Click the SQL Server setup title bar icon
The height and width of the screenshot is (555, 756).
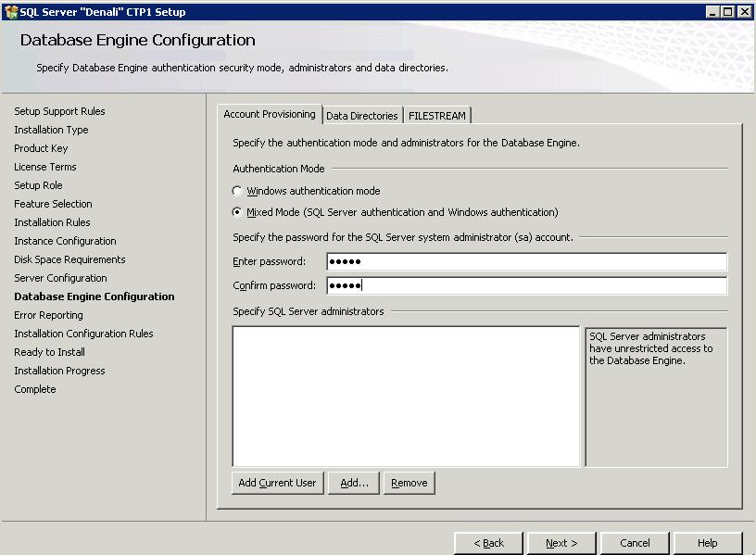[10, 11]
